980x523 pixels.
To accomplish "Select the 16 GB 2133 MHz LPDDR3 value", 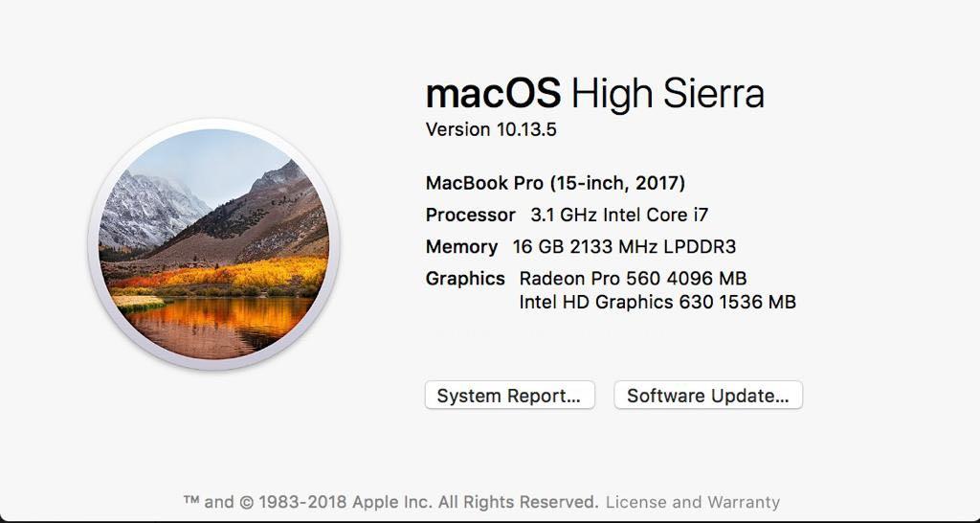I will pos(624,246).
